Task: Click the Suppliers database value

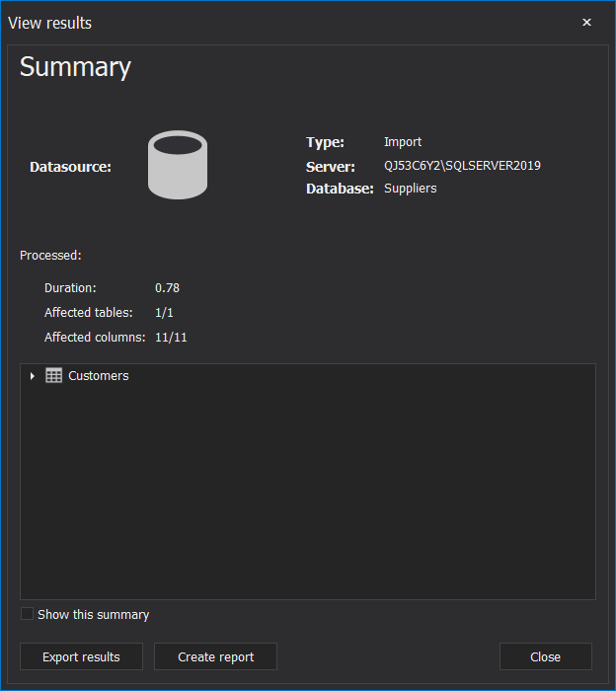Action: coord(411,189)
